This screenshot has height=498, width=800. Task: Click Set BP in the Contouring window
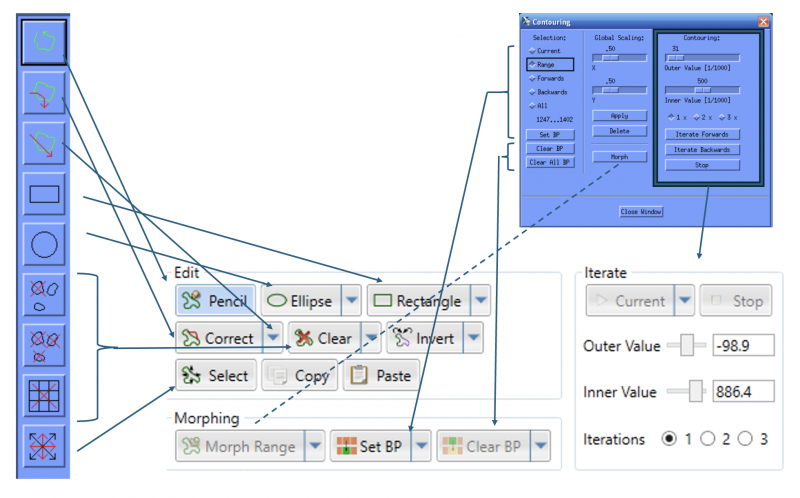[x=550, y=135]
